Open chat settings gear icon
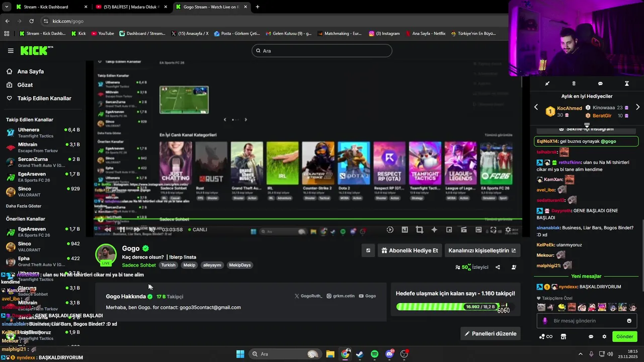Viewport: 644px width, 362px height. (604, 336)
